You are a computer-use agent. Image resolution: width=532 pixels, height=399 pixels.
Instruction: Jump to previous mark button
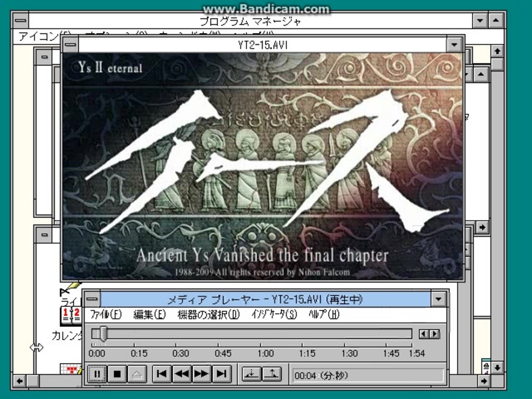[161, 374]
